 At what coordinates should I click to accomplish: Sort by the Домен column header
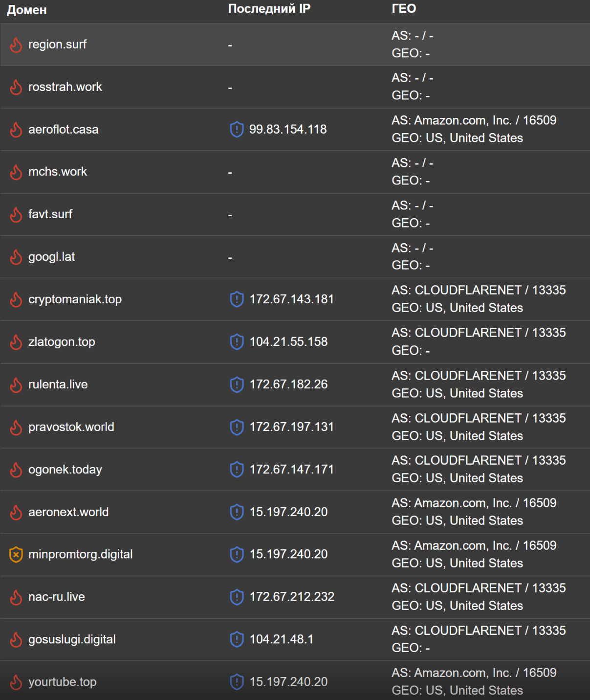(x=27, y=10)
